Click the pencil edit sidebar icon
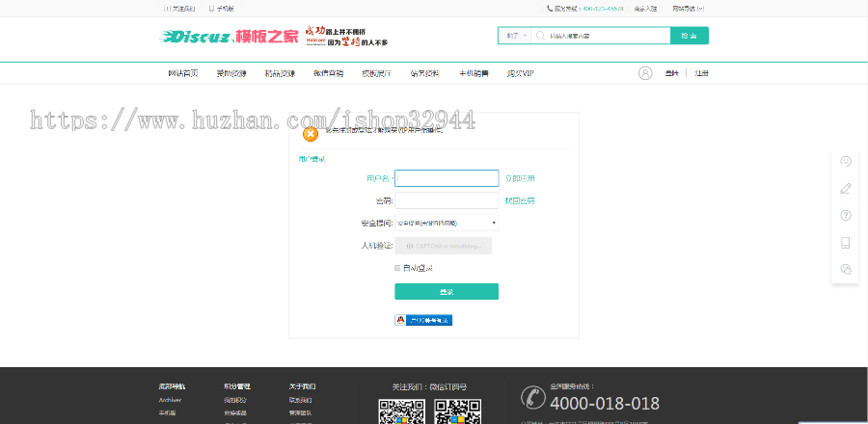 click(x=845, y=189)
